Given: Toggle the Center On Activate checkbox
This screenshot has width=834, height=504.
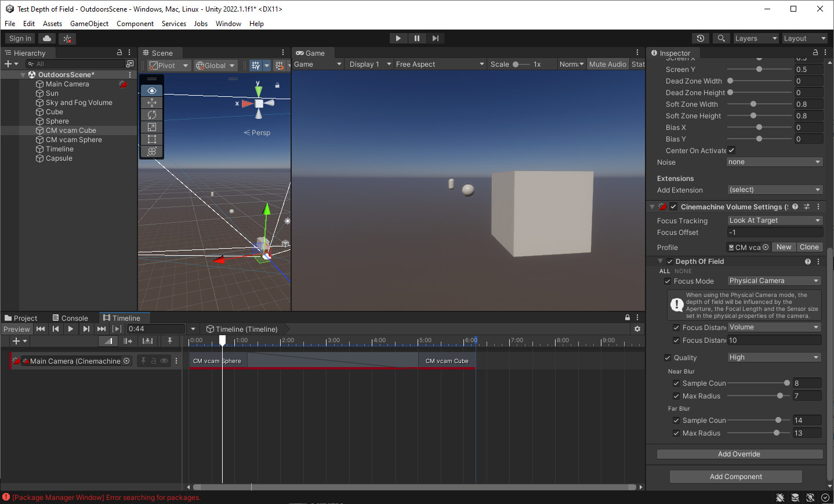Looking at the screenshot, I should pyautogui.click(x=731, y=150).
